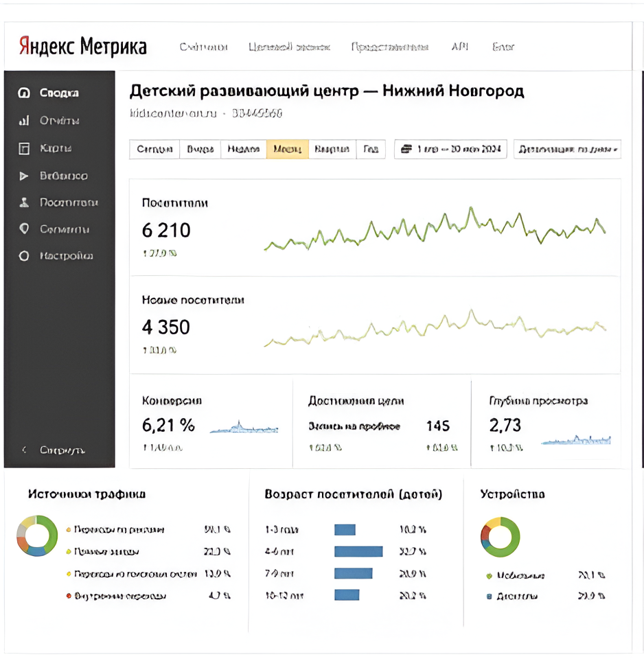Open the detail-by-days dropdown
This screenshot has height=670, width=644.
[x=567, y=149]
